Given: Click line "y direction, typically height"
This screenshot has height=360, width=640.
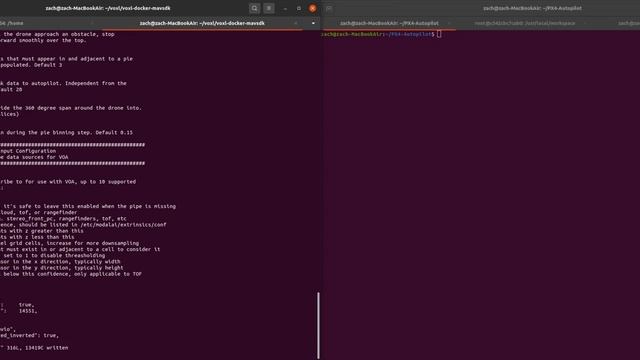Looking at the screenshot, I should 62,268.
